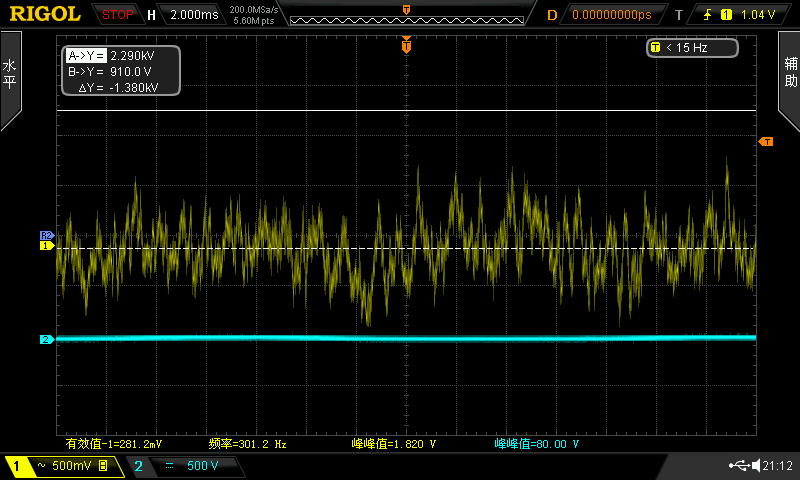Click the cyan channel 2 ground marker
Screen dimensions: 800x480
(x=46, y=339)
